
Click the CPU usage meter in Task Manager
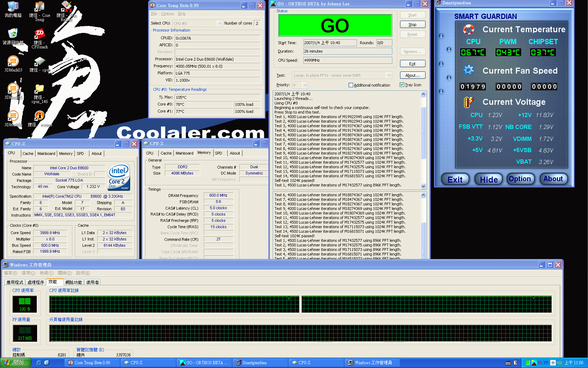tap(24, 304)
